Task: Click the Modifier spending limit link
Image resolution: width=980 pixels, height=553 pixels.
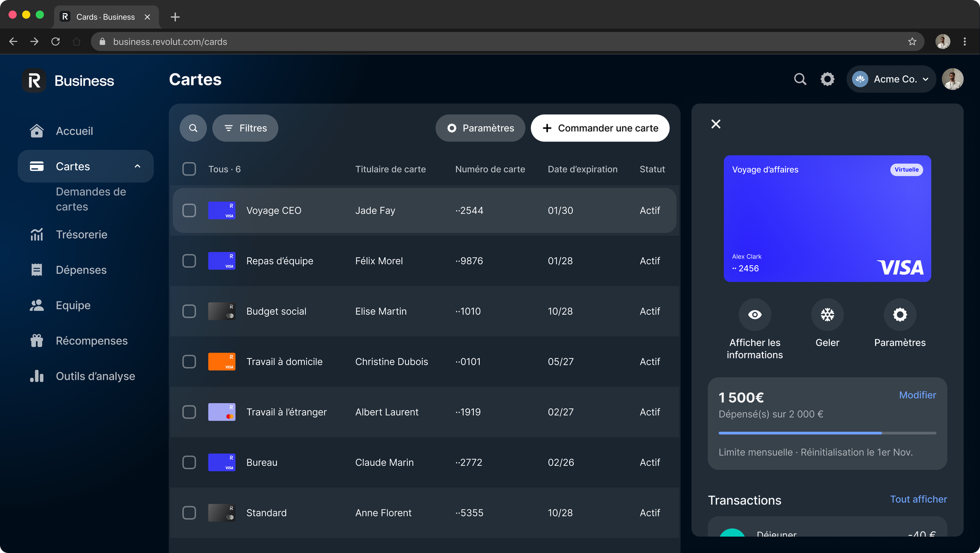Action: pyautogui.click(x=917, y=395)
